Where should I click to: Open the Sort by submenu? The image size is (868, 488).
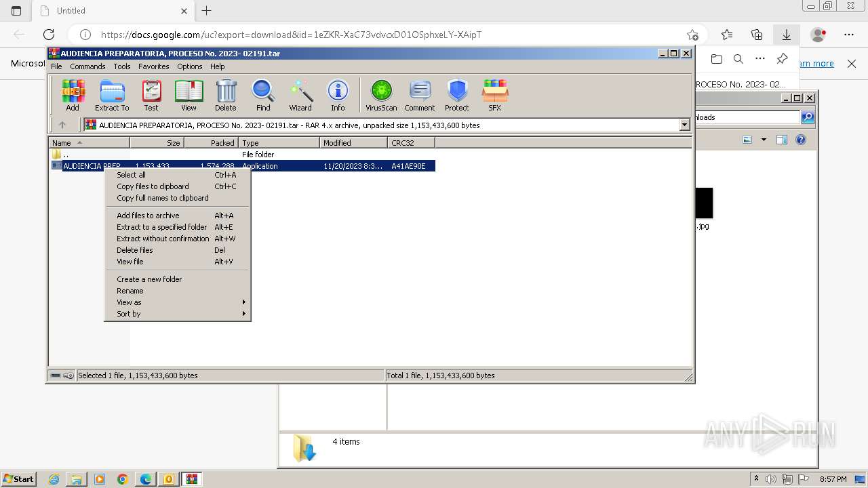point(178,314)
